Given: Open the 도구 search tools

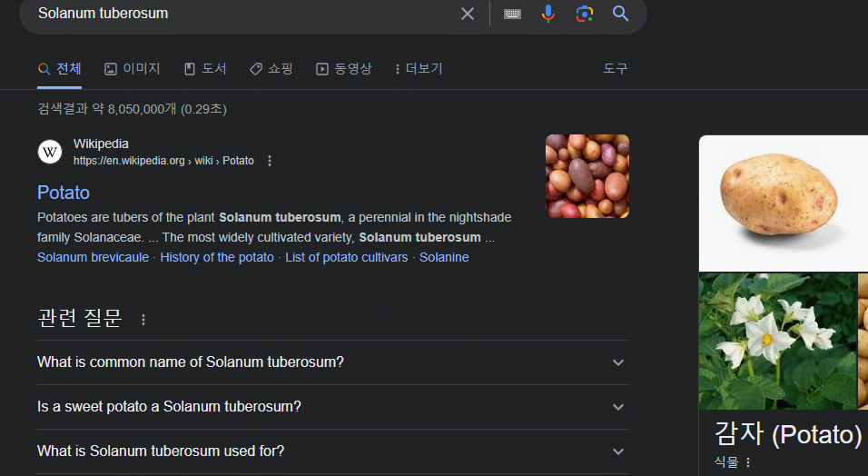Looking at the screenshot, I should click(x=616, y=69).
